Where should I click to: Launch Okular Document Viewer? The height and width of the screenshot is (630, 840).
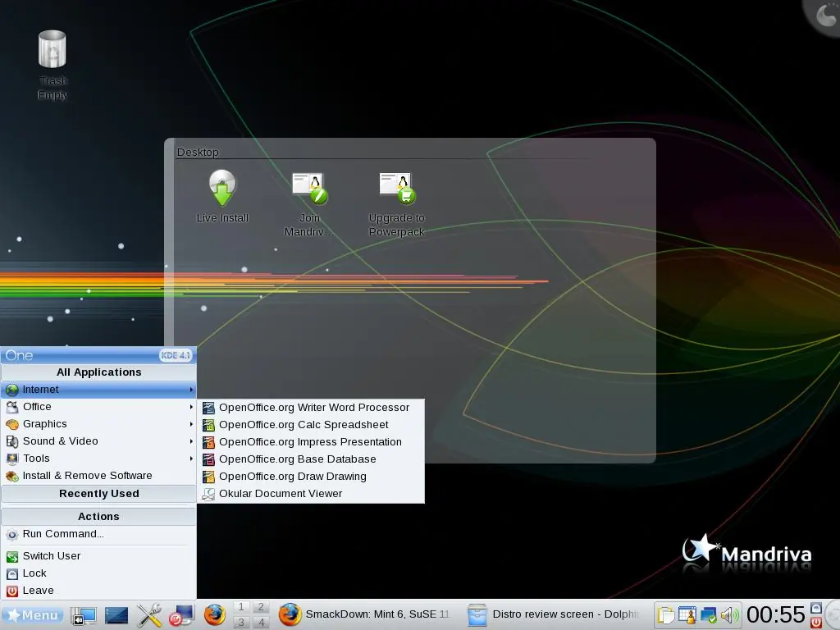click(311, 493)
